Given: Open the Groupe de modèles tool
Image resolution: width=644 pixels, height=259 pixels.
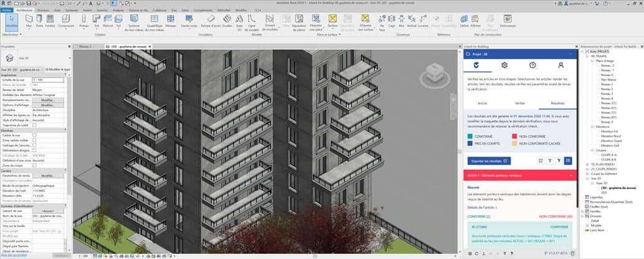Looking at the screenshot, I should click(269, 22).
